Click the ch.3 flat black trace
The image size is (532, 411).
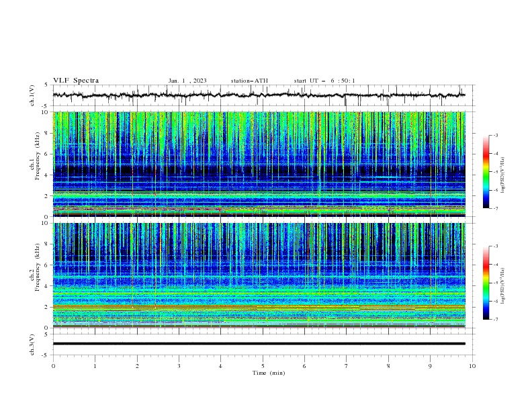pos(259,344)
